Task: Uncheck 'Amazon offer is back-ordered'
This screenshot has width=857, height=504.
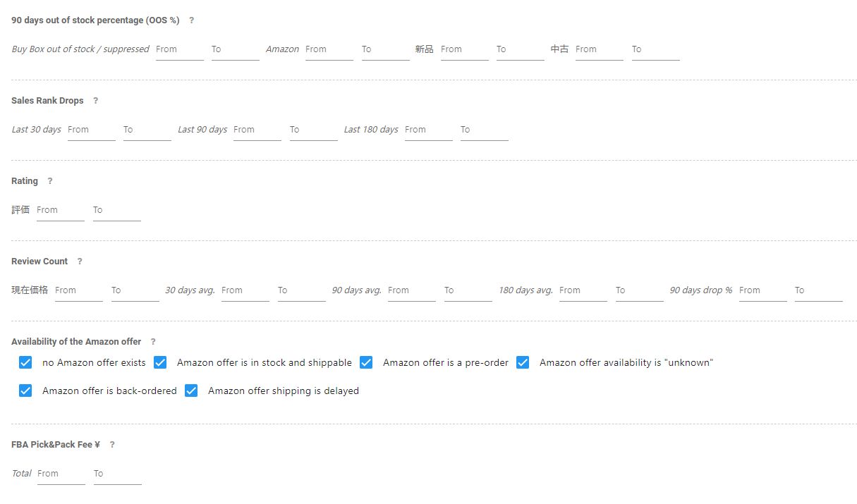Action: click(x=25, y=391)
